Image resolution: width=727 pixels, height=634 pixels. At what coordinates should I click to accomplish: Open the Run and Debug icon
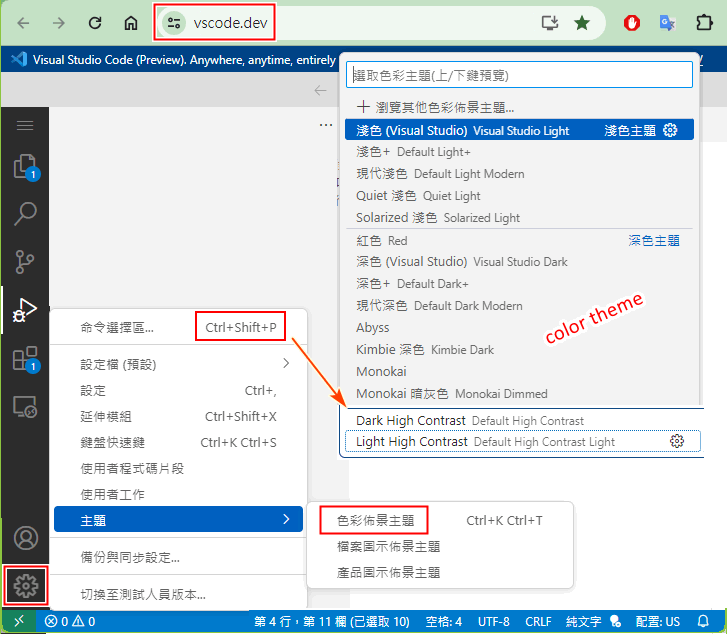pyautogui.click(x=25, y=311)
